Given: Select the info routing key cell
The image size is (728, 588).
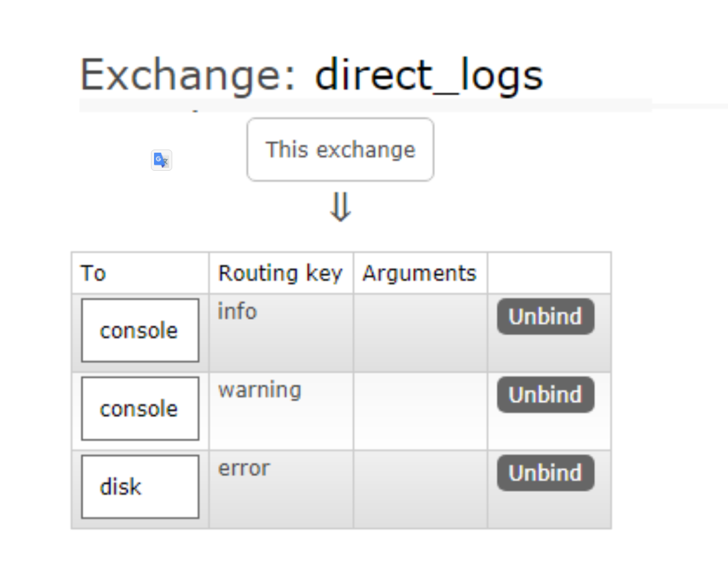Looking at the screenshot, I should click(281, 333).
